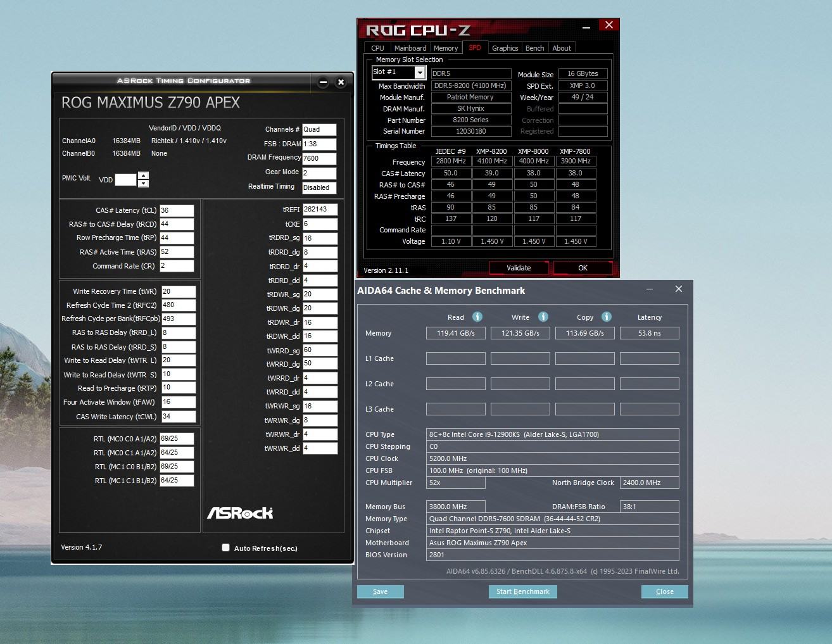Switch to the CPU tab in CPU-Z

[377, 48]
